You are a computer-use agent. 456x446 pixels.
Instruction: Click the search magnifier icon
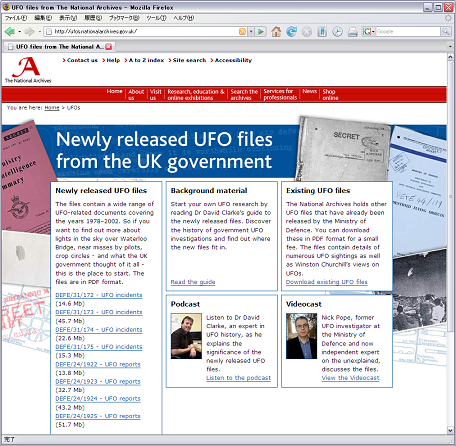(445, 32)
